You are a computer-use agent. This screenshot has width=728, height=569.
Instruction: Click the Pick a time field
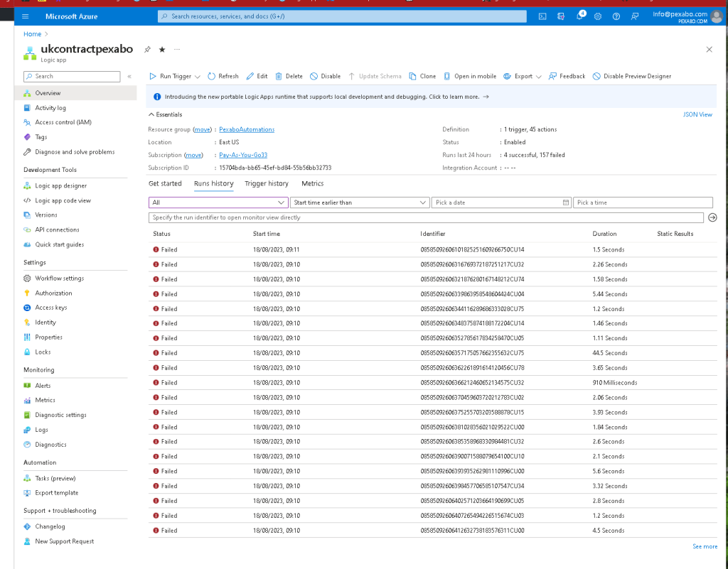(643, 202)
